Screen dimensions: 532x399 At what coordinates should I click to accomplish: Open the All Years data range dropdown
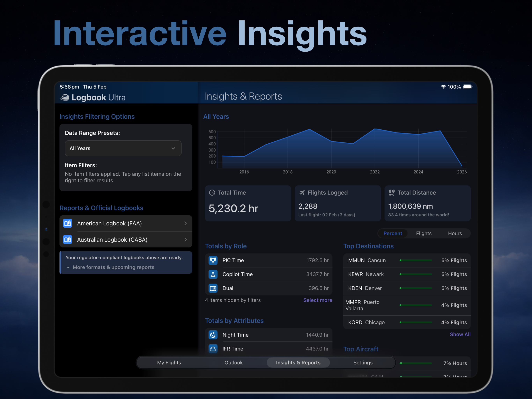coord(123,148)
